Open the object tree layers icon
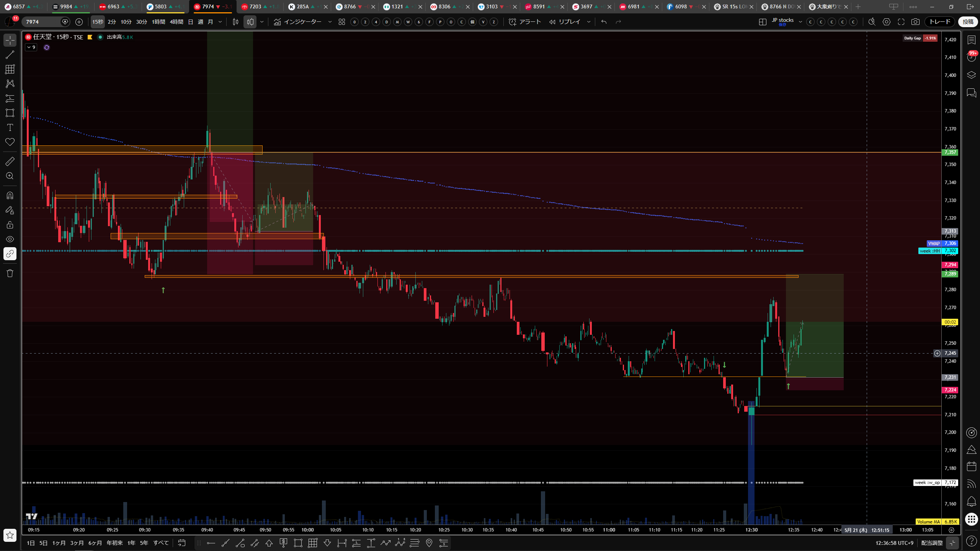 pyautogui.click(x=972, y=75)
